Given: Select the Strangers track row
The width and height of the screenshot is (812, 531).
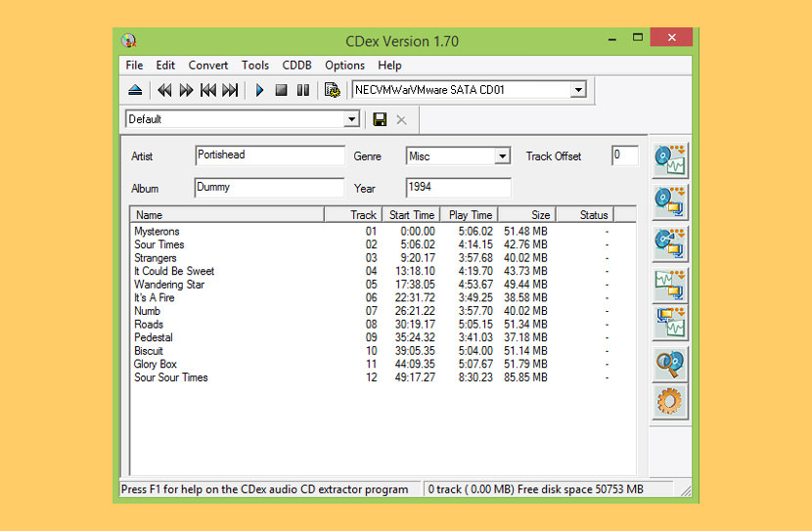Looking at the screenshot, I should click(383, 258).
